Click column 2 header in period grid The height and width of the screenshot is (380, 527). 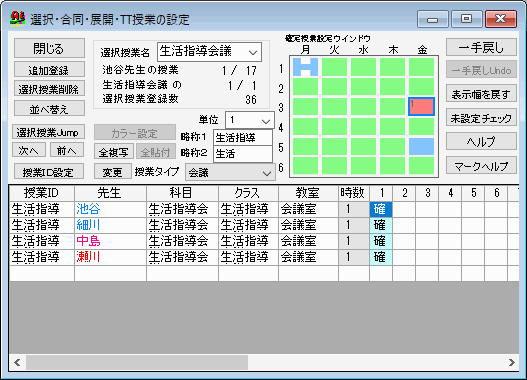point(404,193)
